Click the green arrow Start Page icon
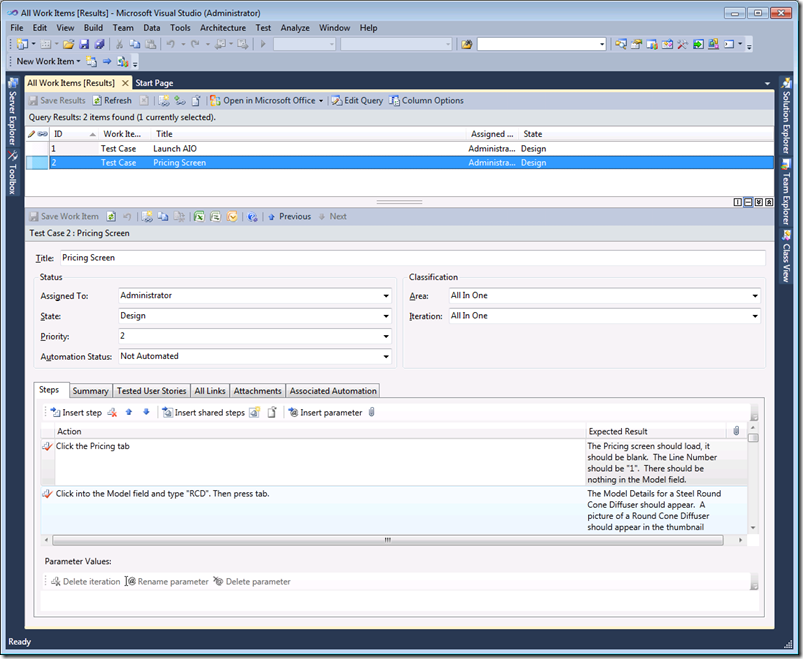 pos(698,45)
